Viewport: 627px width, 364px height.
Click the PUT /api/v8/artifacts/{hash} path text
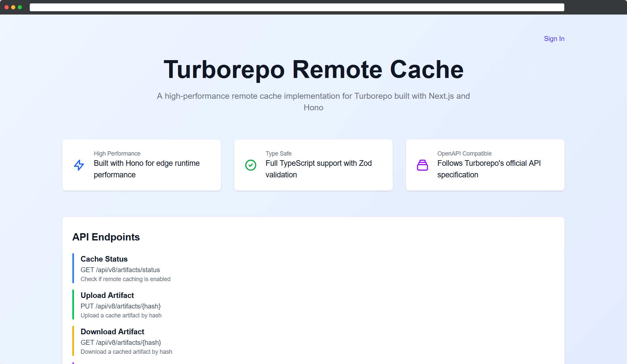click(120, 306)
